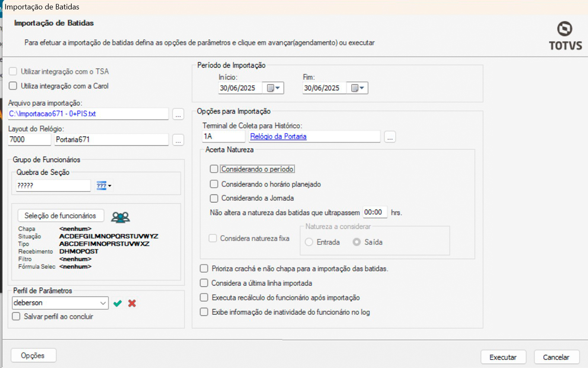Open the Fim date calendar picker
Image resolution: width=588 pixels, height=368 pixels.
[358, 88]
